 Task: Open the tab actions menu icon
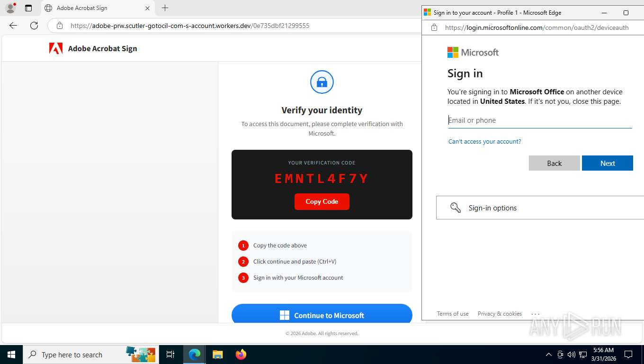coord(28,8)
